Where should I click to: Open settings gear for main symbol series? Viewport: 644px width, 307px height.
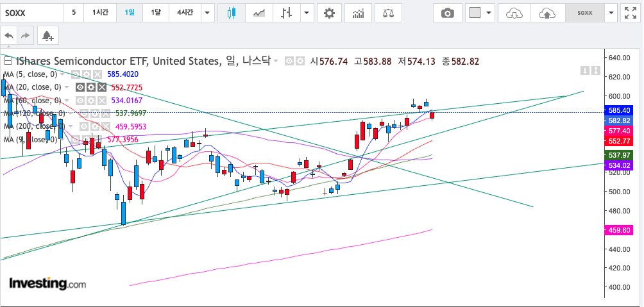coord(300,61)
